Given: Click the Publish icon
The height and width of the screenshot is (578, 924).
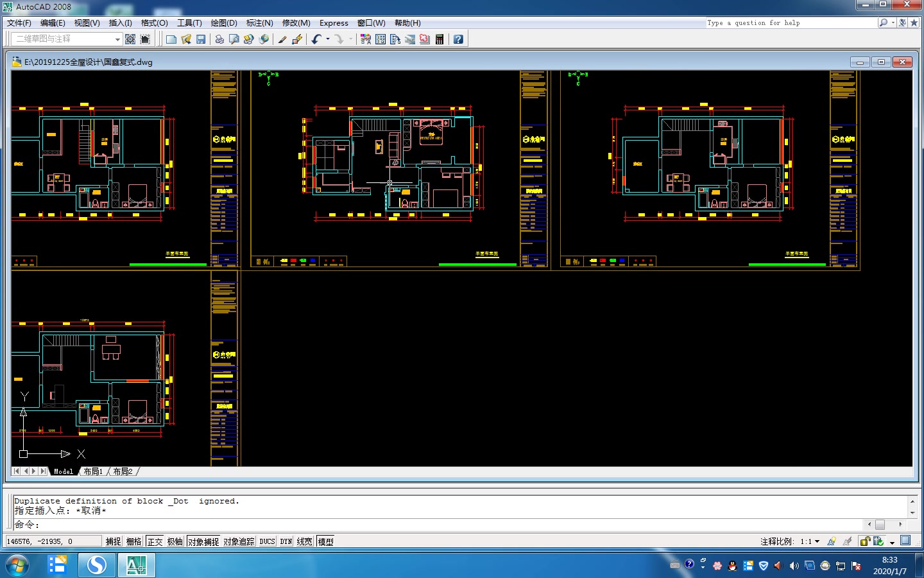Looking at the screenshot, I should click(249, 39).
